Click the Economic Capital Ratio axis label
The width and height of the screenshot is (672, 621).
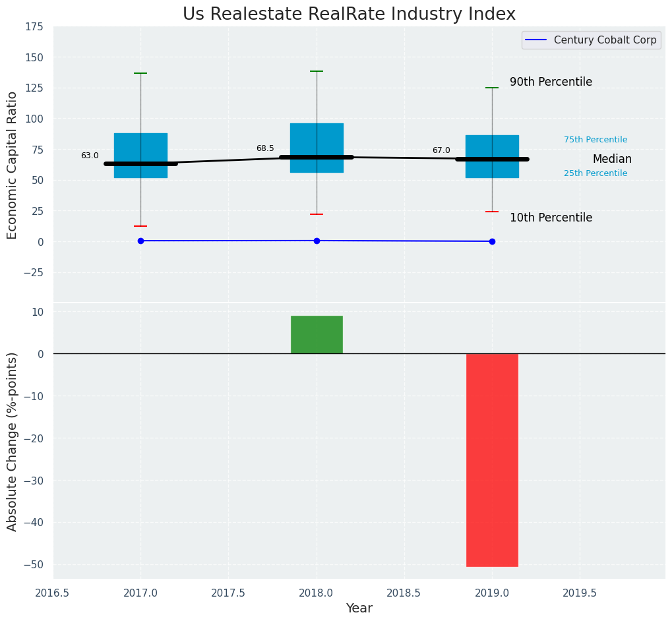point(13,165)
